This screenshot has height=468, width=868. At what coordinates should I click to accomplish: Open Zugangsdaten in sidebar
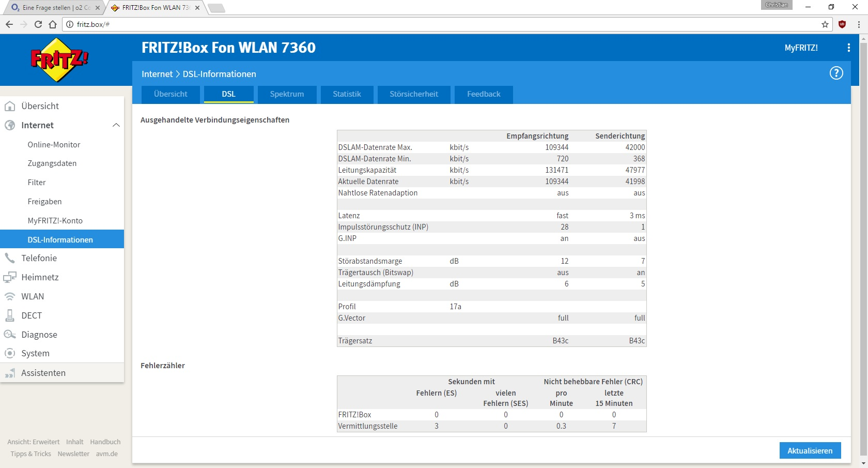[x=52, y=163]
